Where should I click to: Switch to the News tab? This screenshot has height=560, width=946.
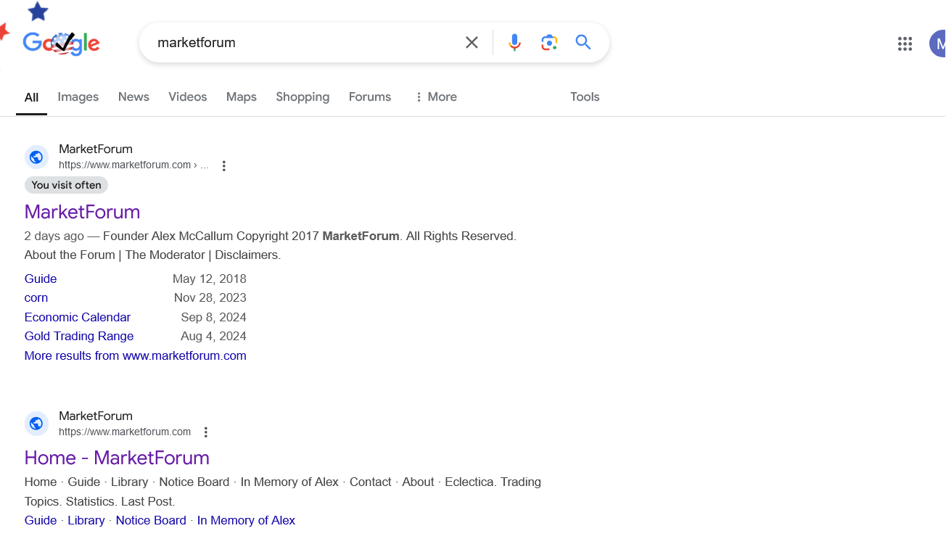coord(133,96)
